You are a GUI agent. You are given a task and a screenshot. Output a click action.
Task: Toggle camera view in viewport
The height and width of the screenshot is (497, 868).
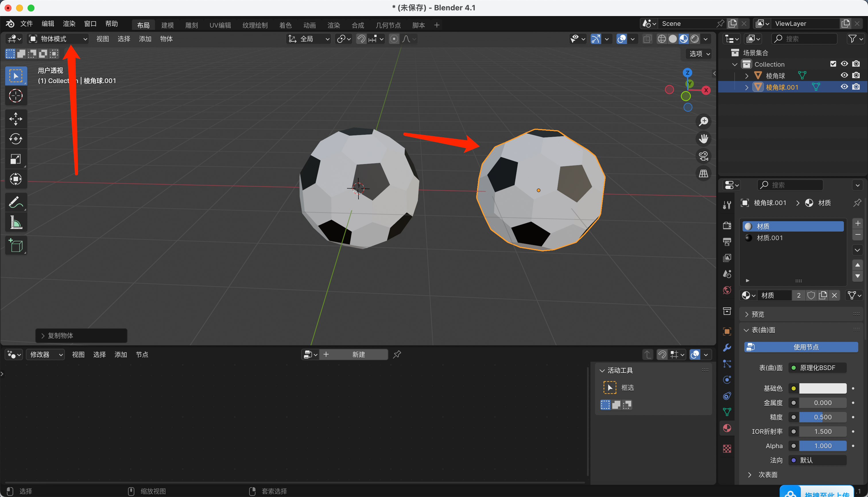(703, 156)
